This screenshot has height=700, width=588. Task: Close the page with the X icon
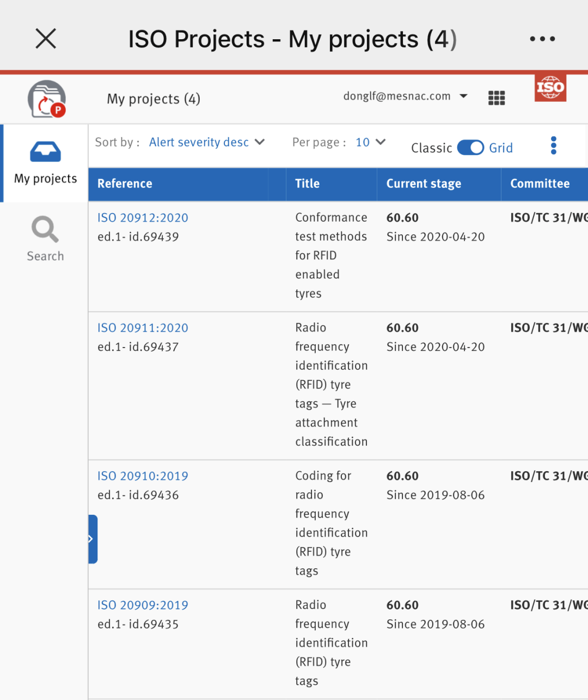coord(46,39)
